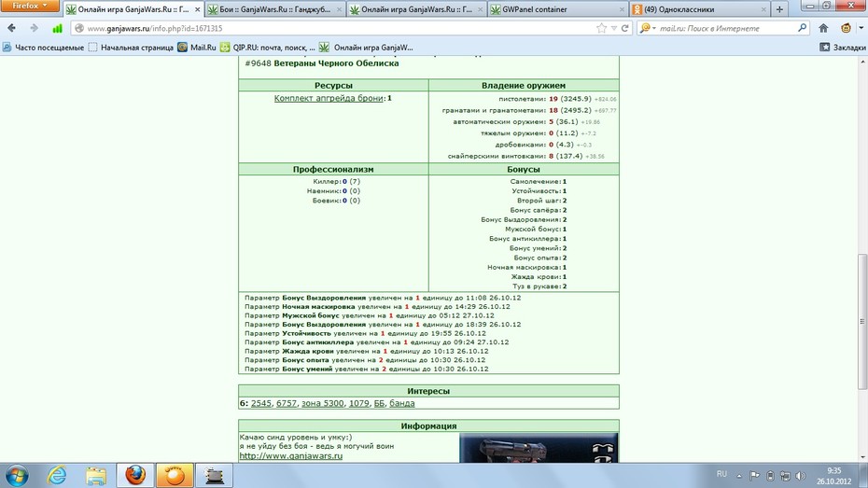Switch to Firefox in the taskbar
The height and width of the screenshot is (488, 868).
[135, 475]
